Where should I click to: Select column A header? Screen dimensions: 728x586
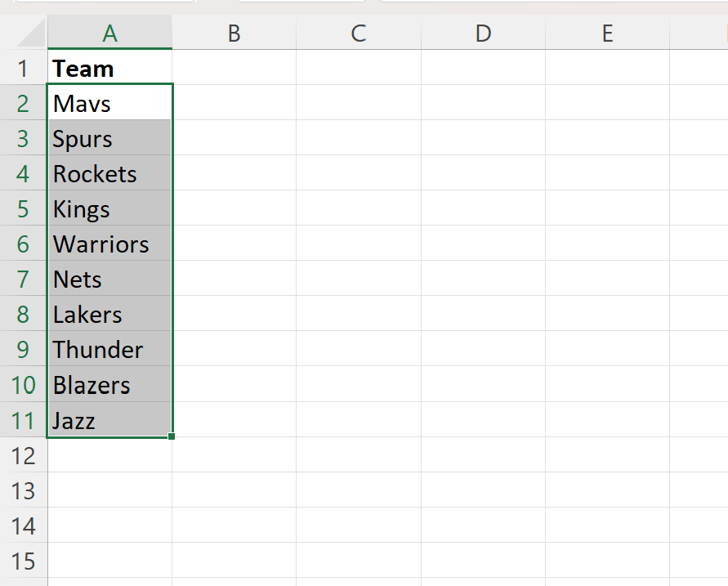coord(109,34)
